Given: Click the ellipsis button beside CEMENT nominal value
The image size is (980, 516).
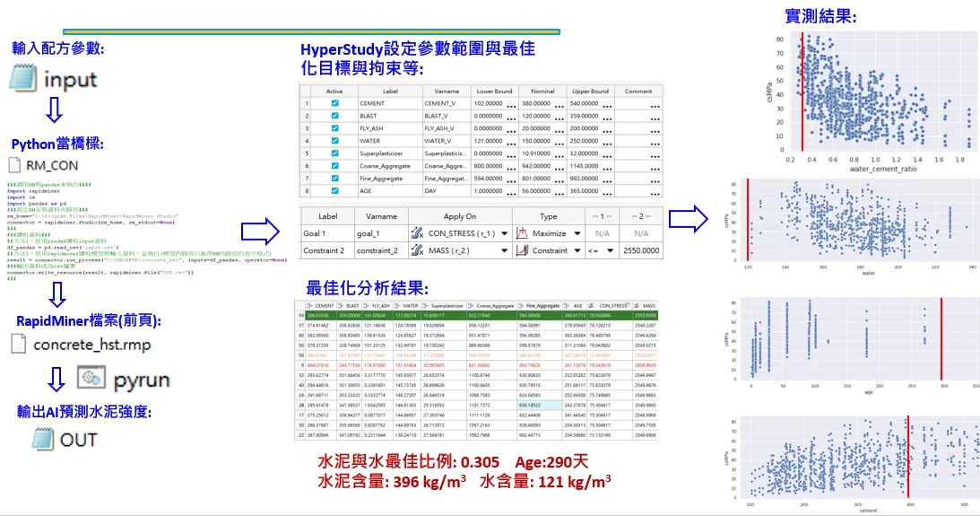Looking at the screenshot, I should [559, 104].
